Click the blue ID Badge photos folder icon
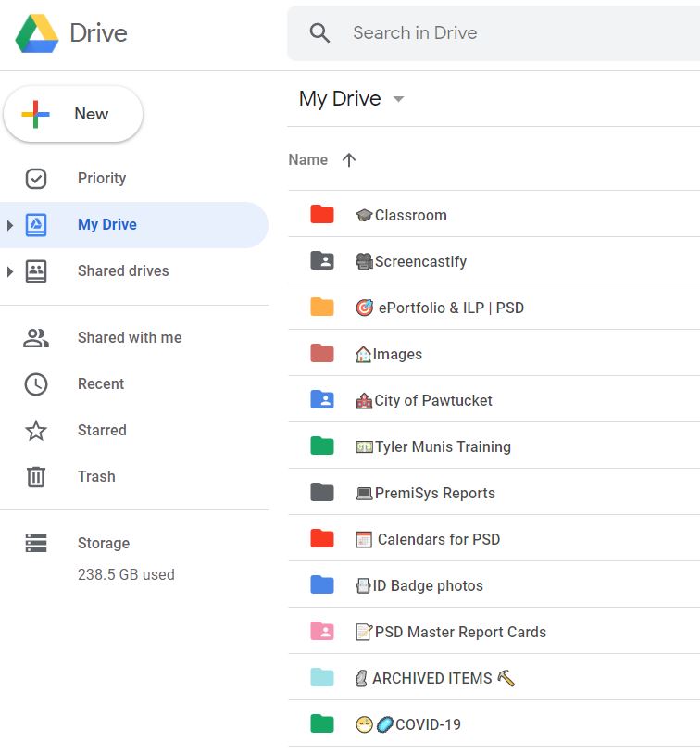 [x=322, y=584]
